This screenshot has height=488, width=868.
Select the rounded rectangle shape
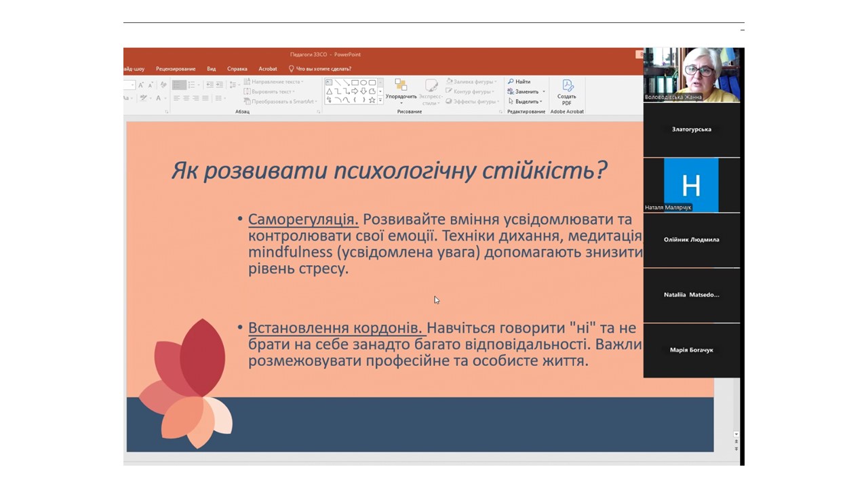click(x=372, y=83)
